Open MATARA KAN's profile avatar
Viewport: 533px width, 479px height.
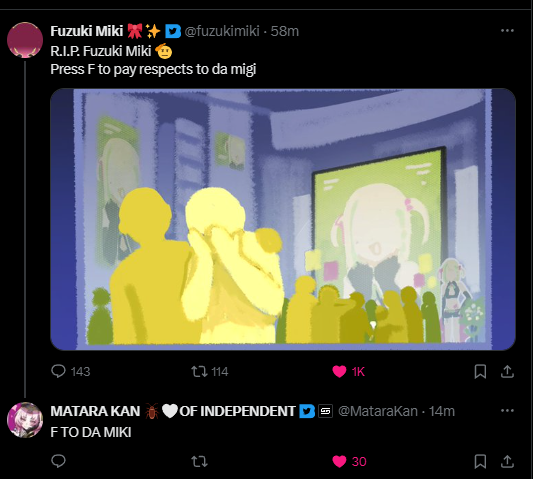click(x=25, y=420)
